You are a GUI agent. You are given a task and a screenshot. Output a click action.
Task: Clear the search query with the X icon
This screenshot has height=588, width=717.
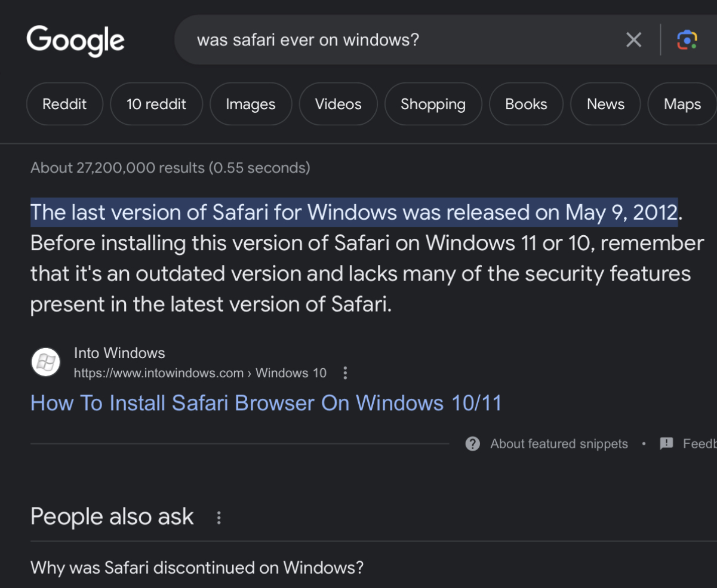(633, 40)
